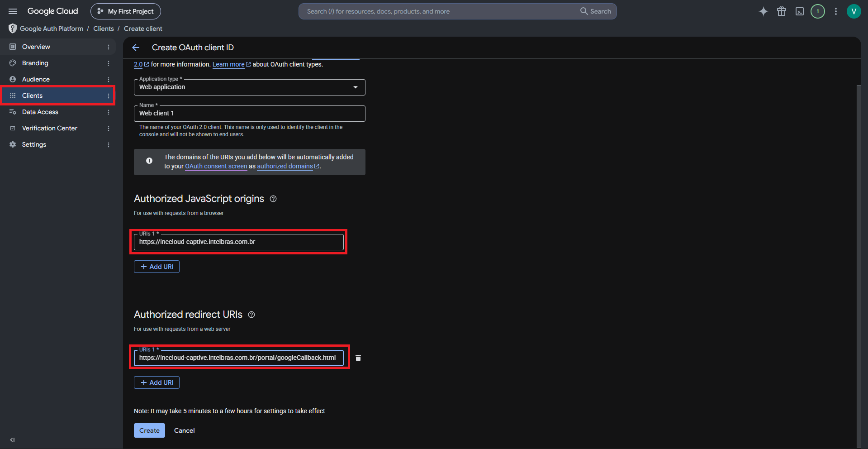This screenshot has height=449, width=868.
Task: Click the info icon in the domains notice
Action: click(149, 161)
